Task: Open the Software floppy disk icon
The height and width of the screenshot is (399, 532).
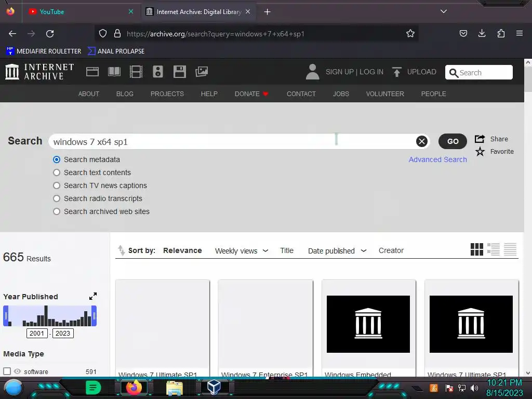Action: tap(179, 72)
